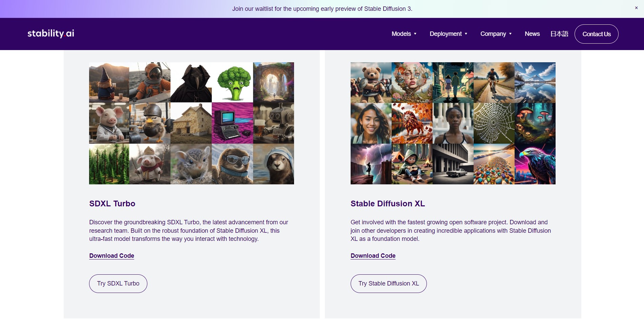Click the Contact Us button
The height and width of the screenshot is (319, 644).
pyautogui.click(x=597, y=34)
